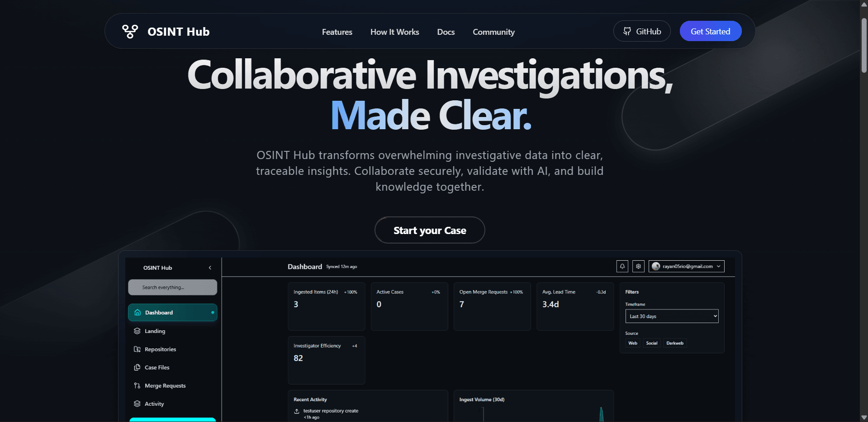
Task: Open notifications via the bell icon
Action: click(622, 266)
